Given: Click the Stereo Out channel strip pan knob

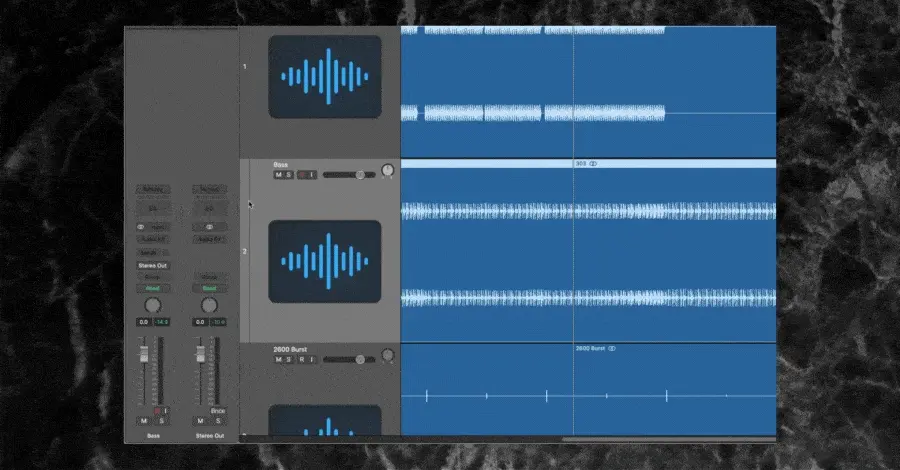Looking at the screenshot, I should pyautogui.click(x=209, y=305).
